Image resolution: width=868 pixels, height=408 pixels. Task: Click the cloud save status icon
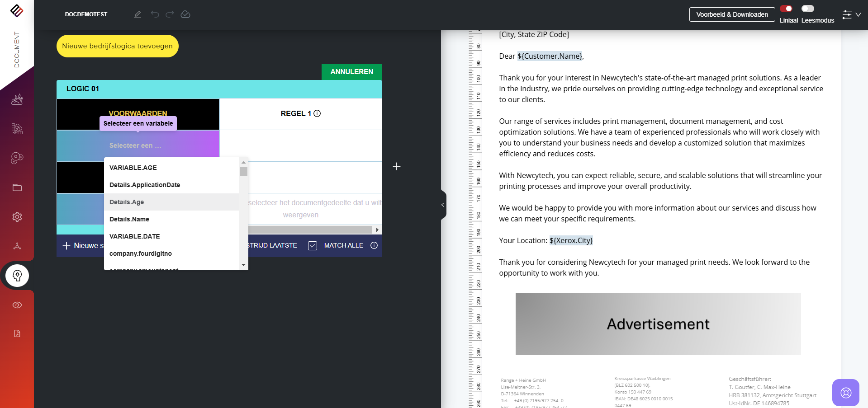pos(185,14)
